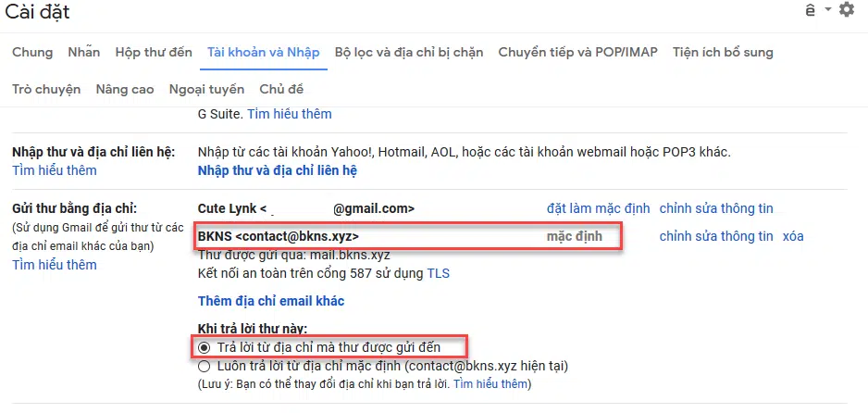Open the settings gear icon
The width and height of the screenshot is (868, 413).
[847, 9]
